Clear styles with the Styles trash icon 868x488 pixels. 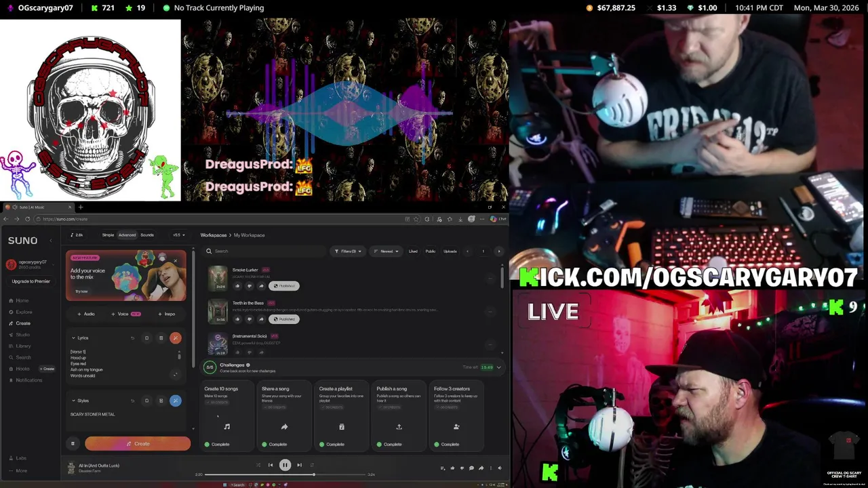[161, 401]
